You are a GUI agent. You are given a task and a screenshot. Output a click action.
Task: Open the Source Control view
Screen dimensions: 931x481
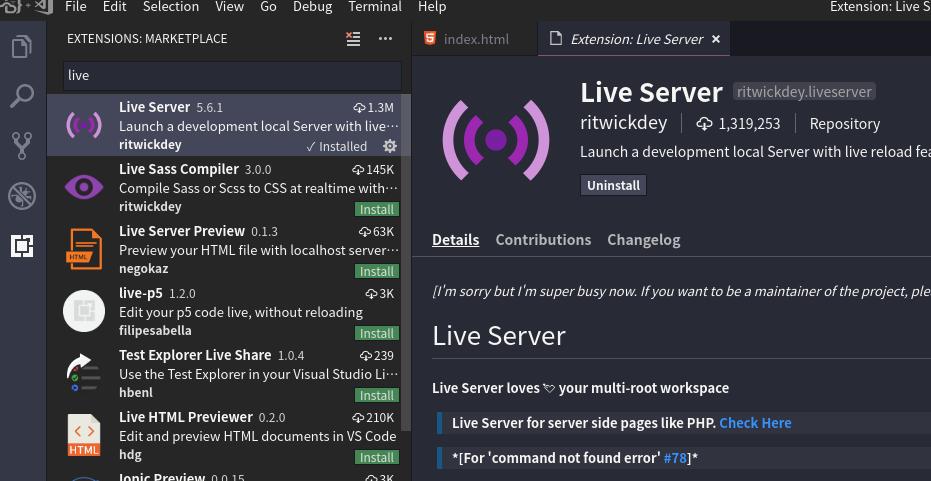click(x=22, y=145)
